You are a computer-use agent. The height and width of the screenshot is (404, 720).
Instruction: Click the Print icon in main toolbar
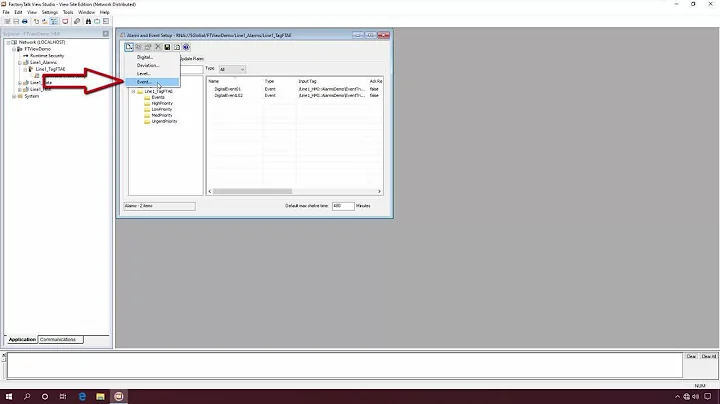(x=25, y=22)
